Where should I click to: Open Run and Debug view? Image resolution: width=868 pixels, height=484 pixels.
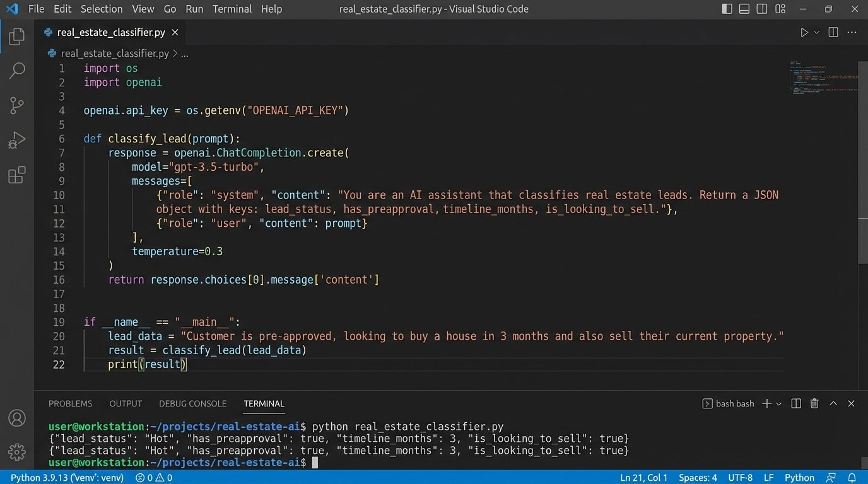pos(17,140)
